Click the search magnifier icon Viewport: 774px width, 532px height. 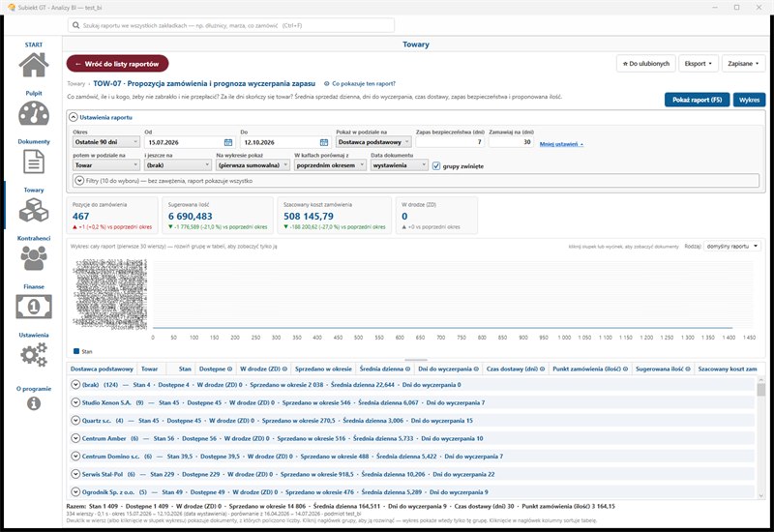tap(75, 25)
